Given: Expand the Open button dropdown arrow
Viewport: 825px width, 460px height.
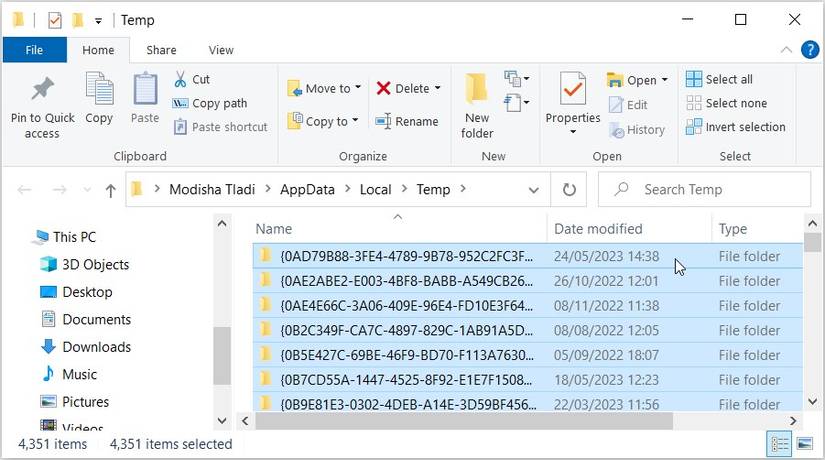Looking at the screenshot, I should tap(665, 80).
